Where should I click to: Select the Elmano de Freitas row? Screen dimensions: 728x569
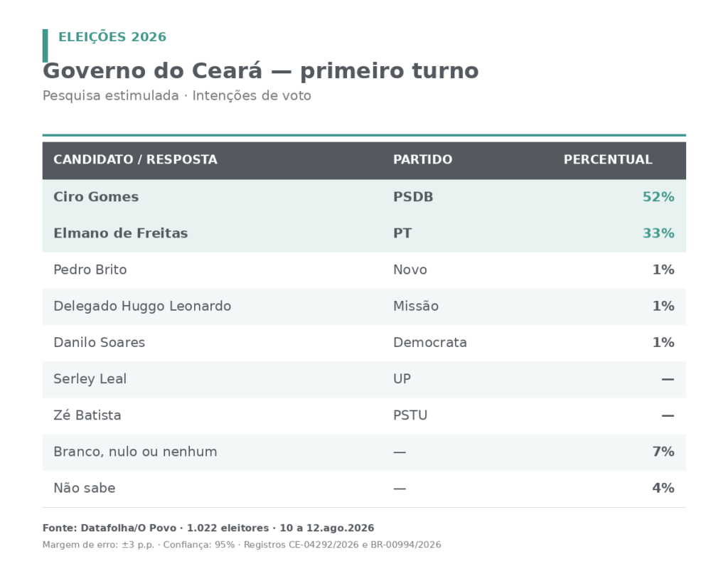click(x=364, y=233)
